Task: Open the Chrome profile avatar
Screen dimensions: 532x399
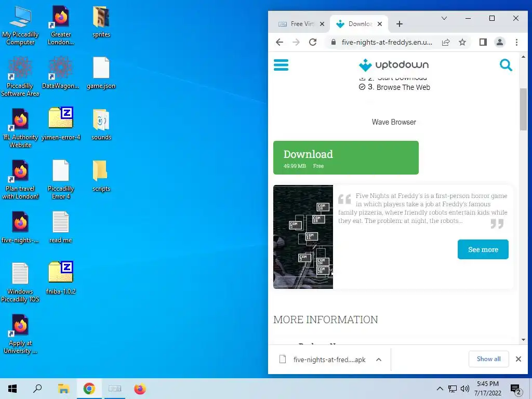Action: [x=500, y=42]
